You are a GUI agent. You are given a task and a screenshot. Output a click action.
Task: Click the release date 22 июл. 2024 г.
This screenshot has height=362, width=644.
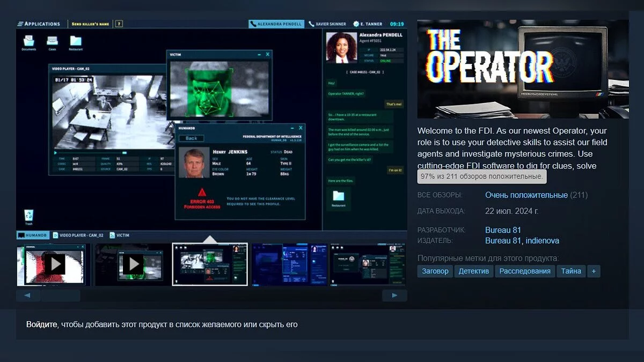(511, 211)
